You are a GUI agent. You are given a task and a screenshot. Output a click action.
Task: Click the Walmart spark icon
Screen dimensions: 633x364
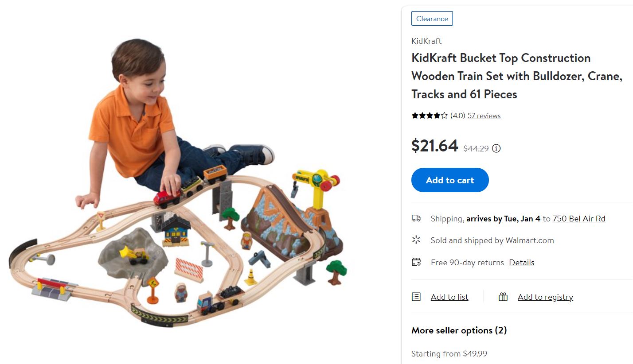416,240
